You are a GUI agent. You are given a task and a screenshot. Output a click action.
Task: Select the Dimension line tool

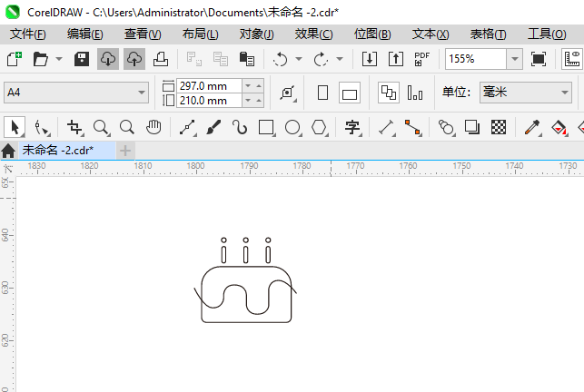point(386,127)
